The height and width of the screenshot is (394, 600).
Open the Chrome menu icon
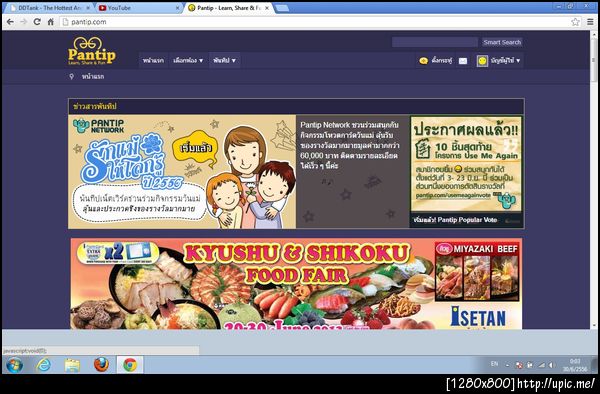590,22
